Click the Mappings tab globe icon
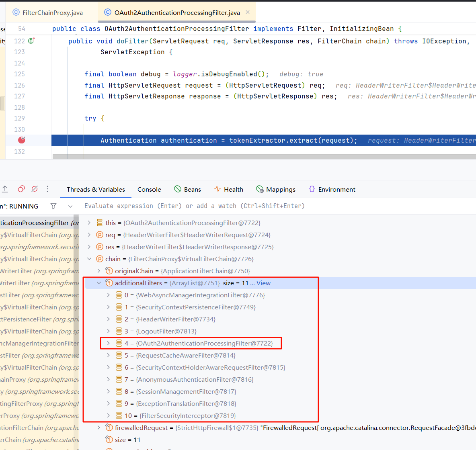Image resolution: width=476 pixels, height=450 pixels. coord(260,189)
